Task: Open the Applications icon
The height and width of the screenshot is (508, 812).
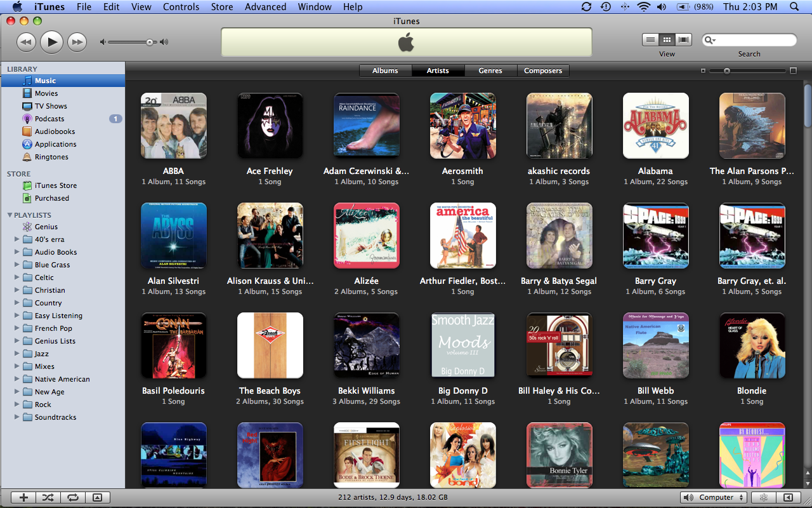Action: (x=27, y=144)
